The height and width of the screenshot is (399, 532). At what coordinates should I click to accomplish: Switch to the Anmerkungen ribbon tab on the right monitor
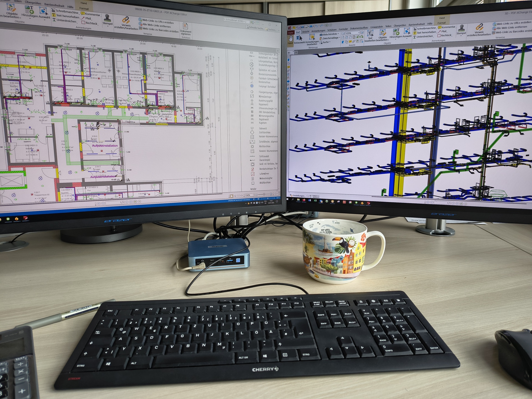coord(318,31)
